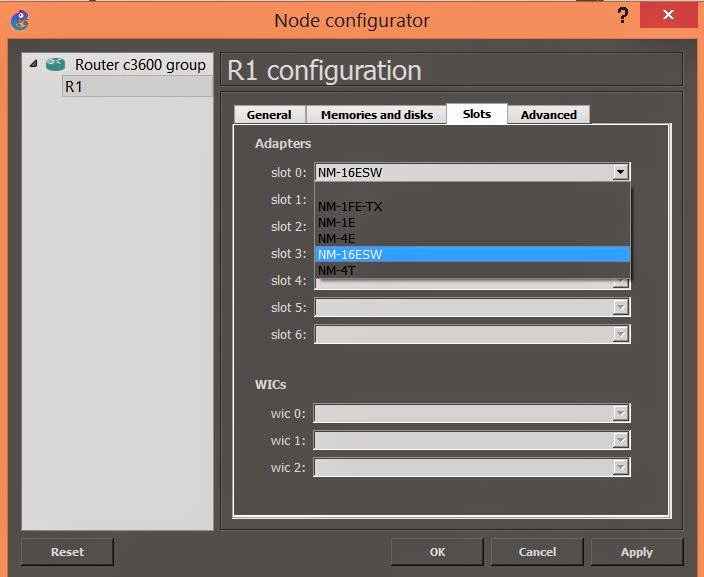
Task: Choose NM-1FE-TX from the dropdown list
Action: coord(472,207)
